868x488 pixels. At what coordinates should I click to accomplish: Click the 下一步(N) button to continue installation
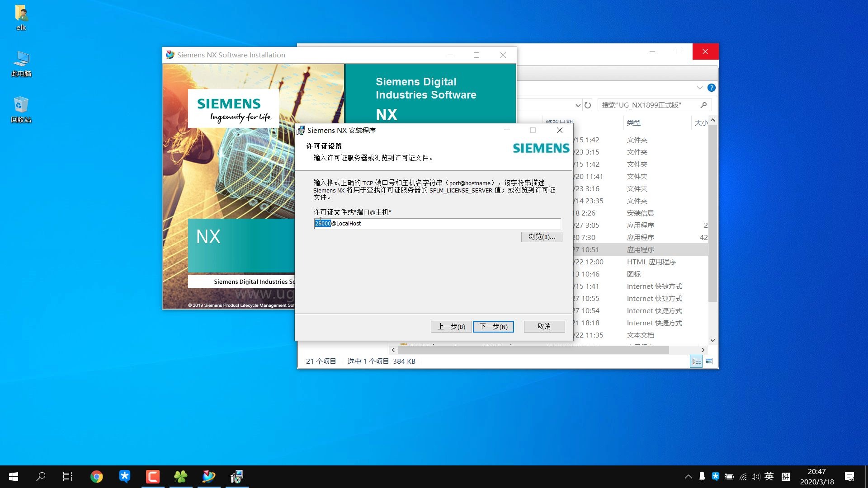point(493,326)
